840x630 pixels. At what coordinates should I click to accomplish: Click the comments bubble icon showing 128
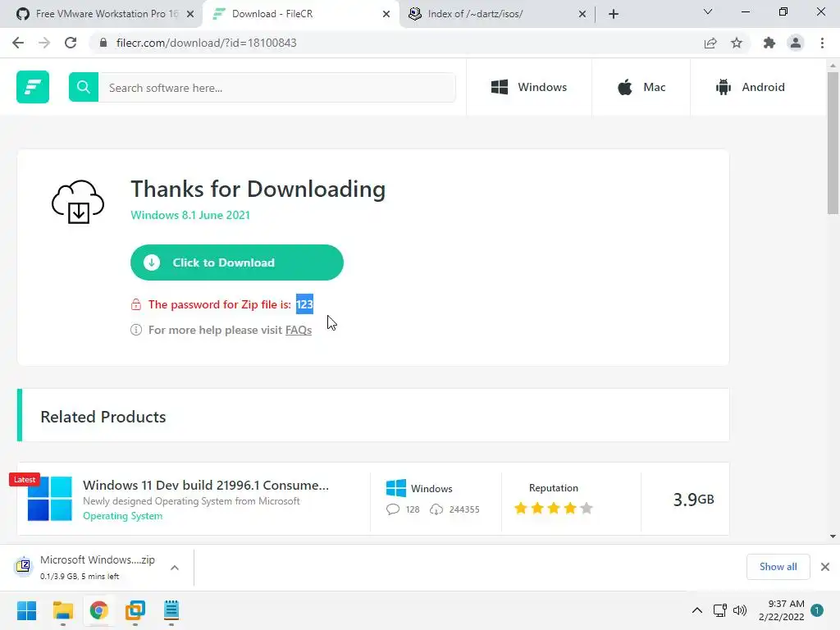click(x=393, y=509)
